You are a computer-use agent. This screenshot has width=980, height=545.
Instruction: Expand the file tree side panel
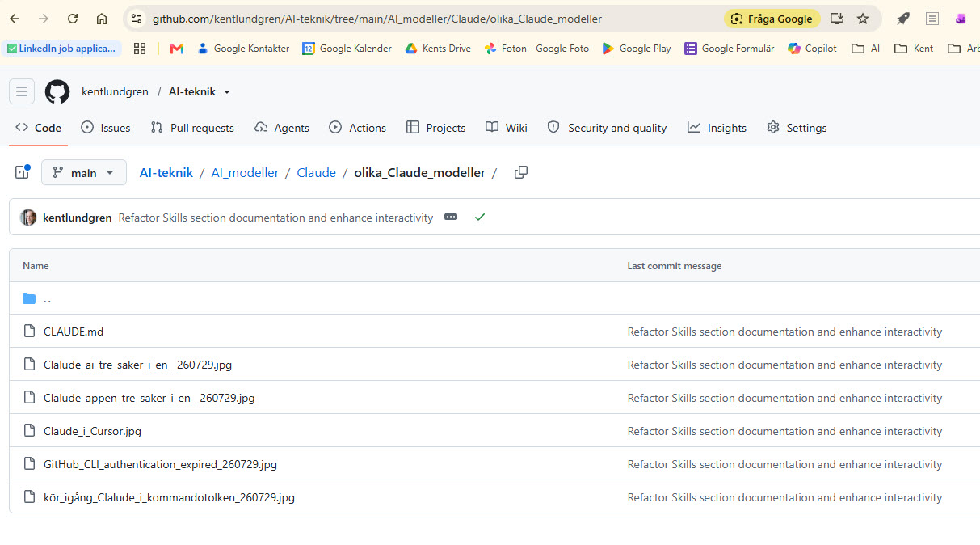[22, 172]
